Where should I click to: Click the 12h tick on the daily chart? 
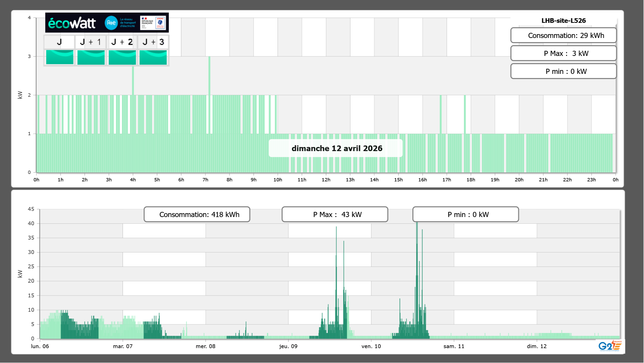[x=326, y=180]
